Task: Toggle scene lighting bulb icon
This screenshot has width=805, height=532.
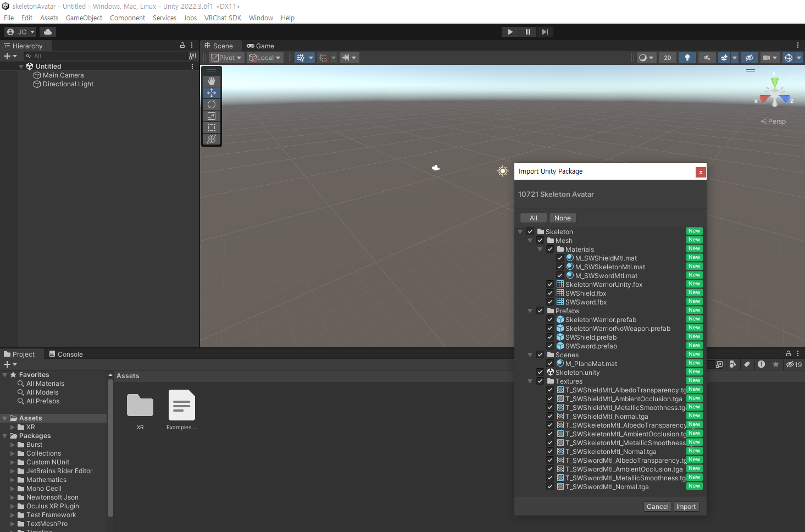Action: (x=687, y=58)
